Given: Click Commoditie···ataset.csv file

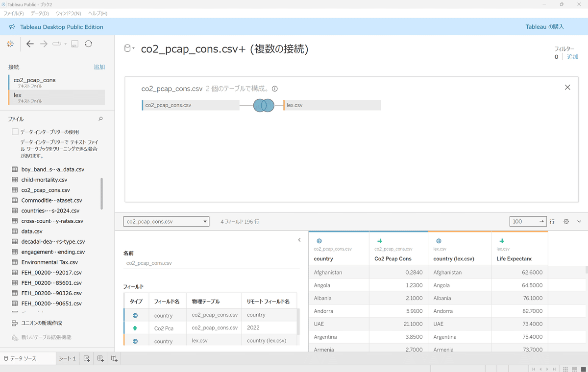Looking at the screenshot, I should pos(51,200).
